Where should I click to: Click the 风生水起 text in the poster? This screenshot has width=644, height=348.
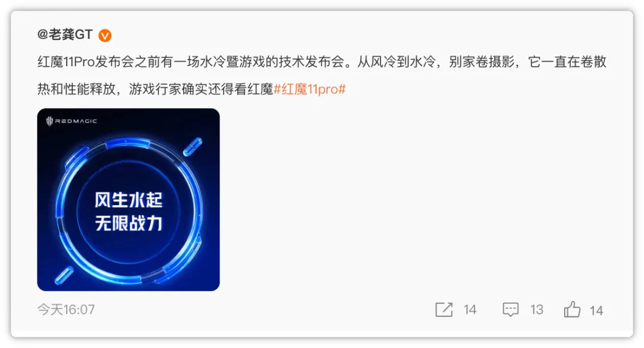[129, 201]
